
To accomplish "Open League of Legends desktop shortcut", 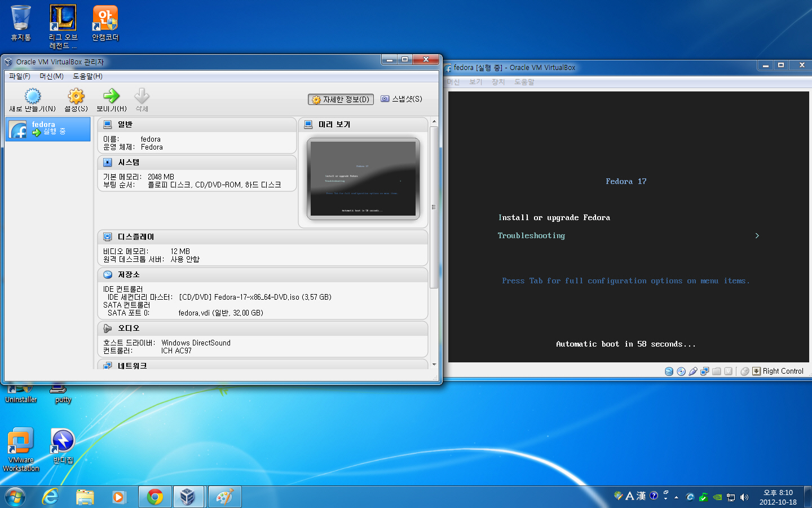I will coord(63,27).
